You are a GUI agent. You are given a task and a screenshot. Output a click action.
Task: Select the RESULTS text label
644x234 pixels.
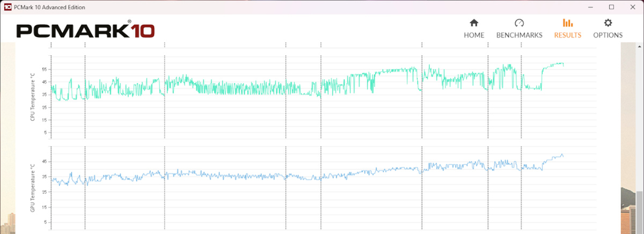tap(568, 35)
